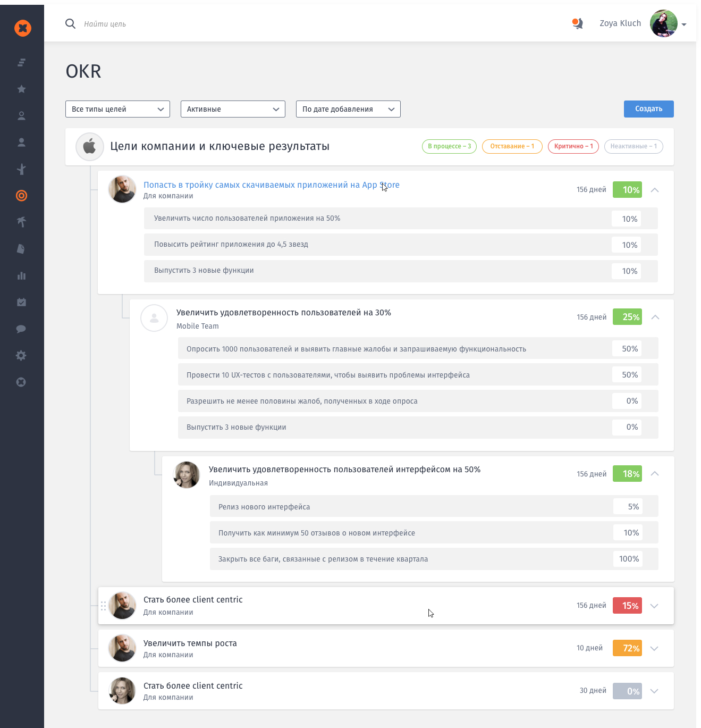The width and height of the screenshot is (701, 728).
Task: Select 'Провести 10 UX-тестов' key result
Action: [x=418, y=374]
